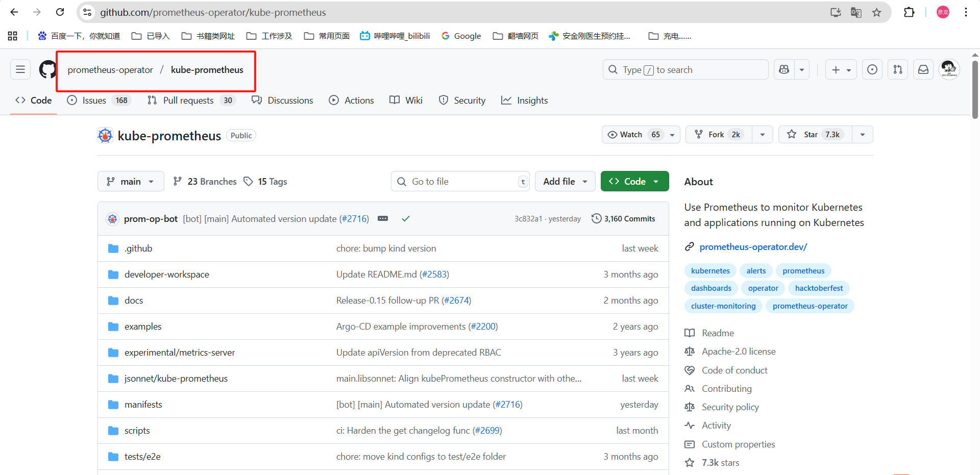Open the Add file dropdown
980x475 pixels.
(x=565, y=181)
